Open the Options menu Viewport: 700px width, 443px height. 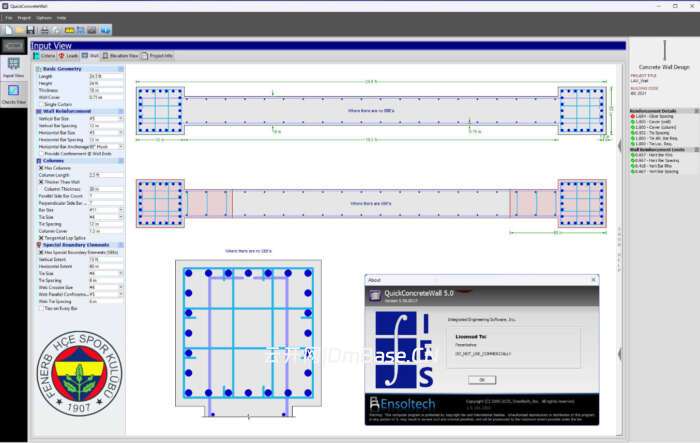[x=44, y=18]
